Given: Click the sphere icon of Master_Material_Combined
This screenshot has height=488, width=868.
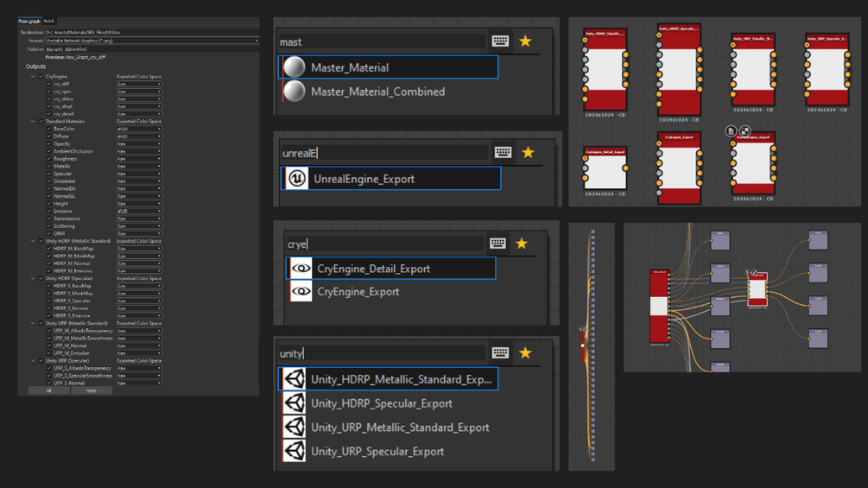Looking at the screenshot, I should coord(295,92).
